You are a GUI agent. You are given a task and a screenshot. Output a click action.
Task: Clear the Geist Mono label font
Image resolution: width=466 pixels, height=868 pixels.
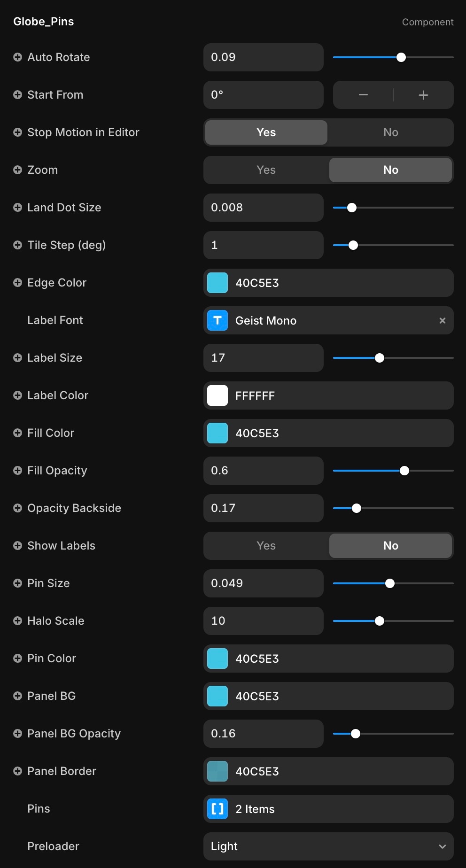point(442,320)
